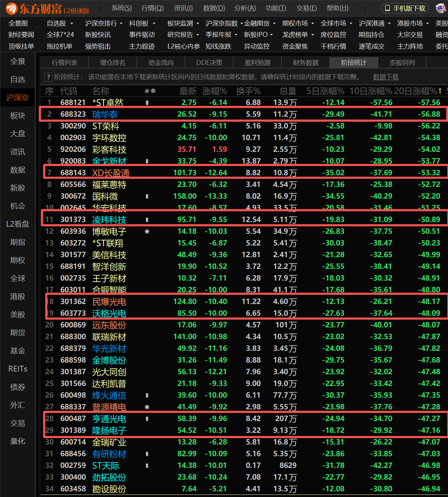Click the asterisk icon in the 普源精电 row

click(147, 407)
